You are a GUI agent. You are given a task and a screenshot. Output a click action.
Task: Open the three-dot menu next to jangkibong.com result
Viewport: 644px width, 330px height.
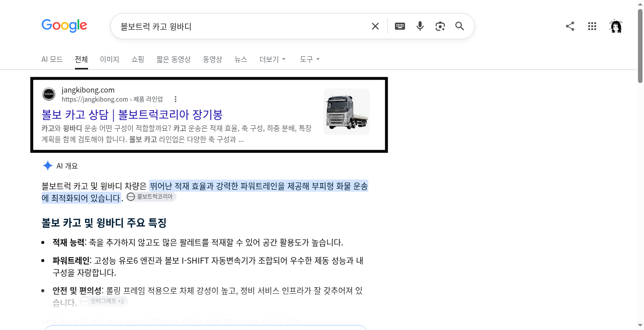tap(175, 99)
